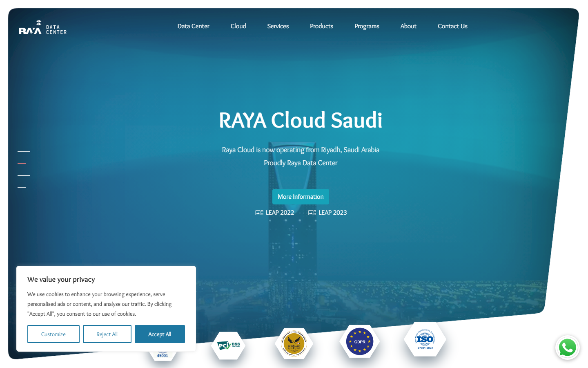Screen dimensions: 588x368
Task: Customize cookie preferences
Action: click(x=53, y=334)
